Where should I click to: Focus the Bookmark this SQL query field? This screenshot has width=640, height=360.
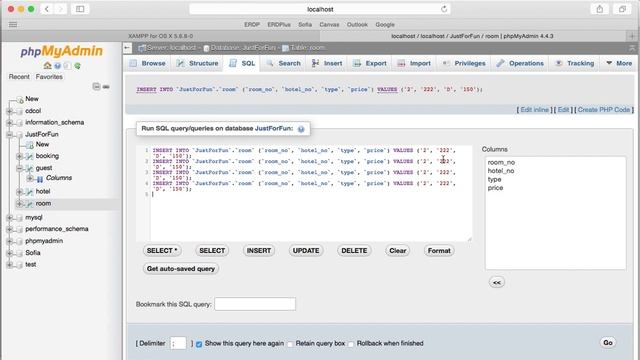[255, 304]
